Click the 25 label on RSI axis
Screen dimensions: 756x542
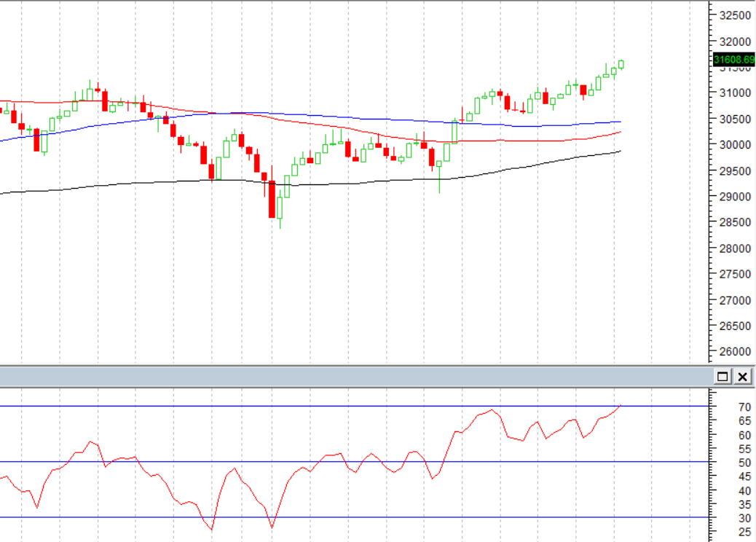725,533
